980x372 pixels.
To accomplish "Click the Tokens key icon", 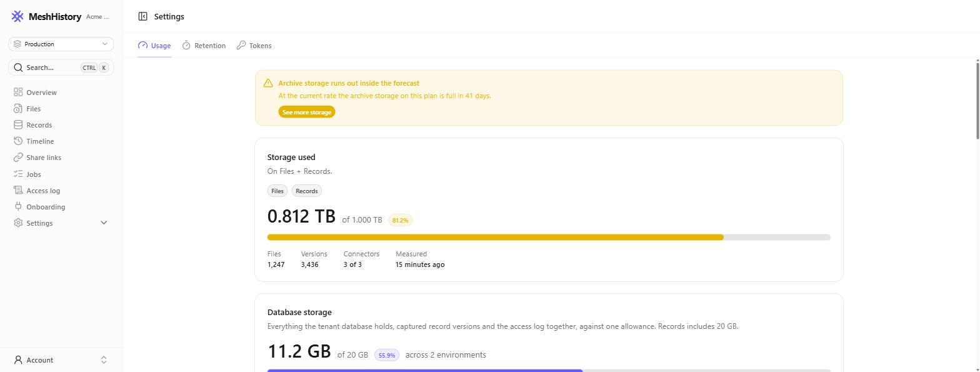I will point(241,46).
